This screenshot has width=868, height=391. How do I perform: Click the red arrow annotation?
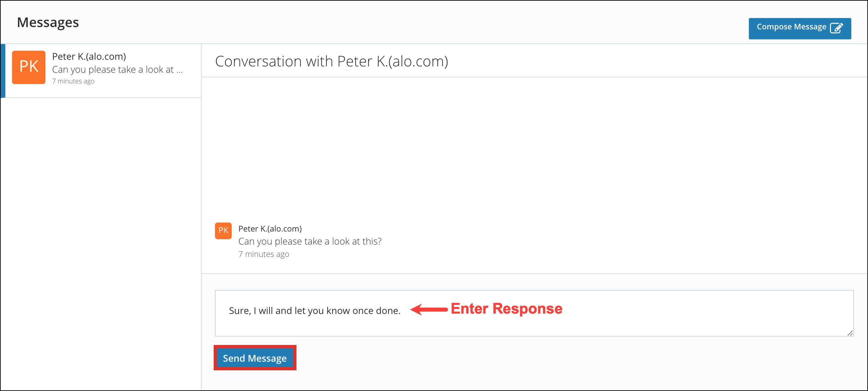429,310
